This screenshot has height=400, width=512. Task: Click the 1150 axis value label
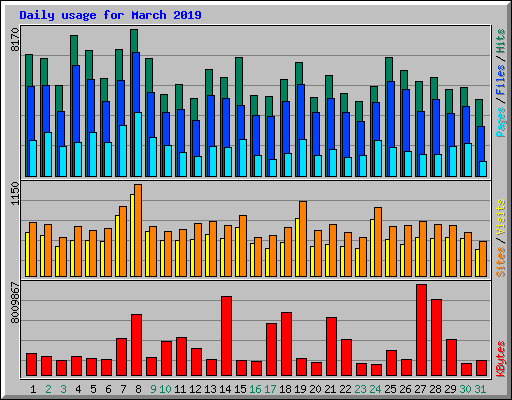click(15, 193)
